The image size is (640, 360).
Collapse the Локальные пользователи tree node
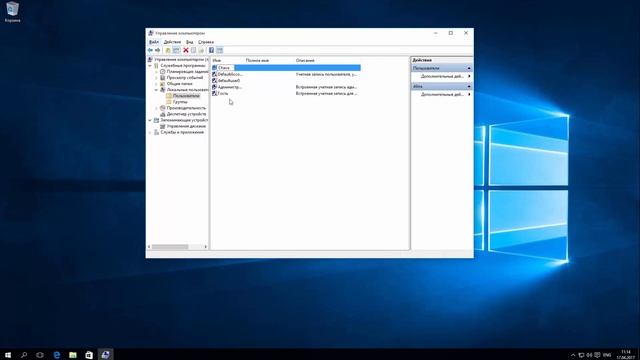(x=156, y=90)
